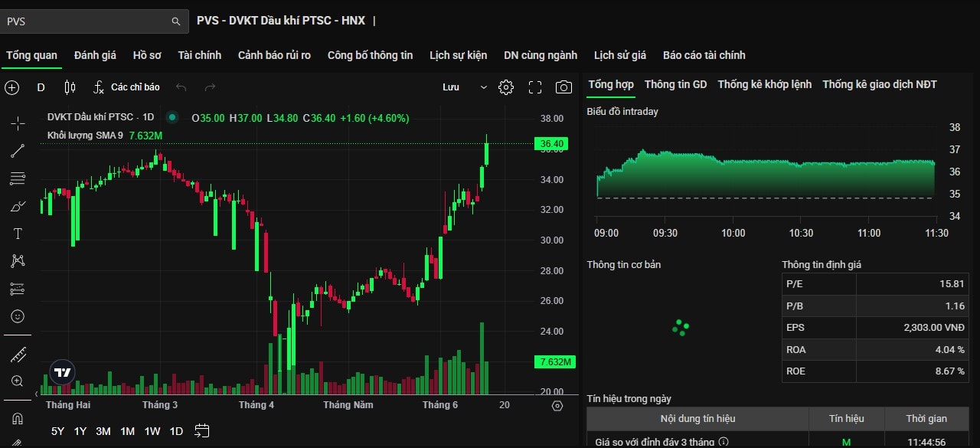Viewport: 980px width, 448px height.
Task: Switch to the Hồ sơ tab
Action: 147,55
